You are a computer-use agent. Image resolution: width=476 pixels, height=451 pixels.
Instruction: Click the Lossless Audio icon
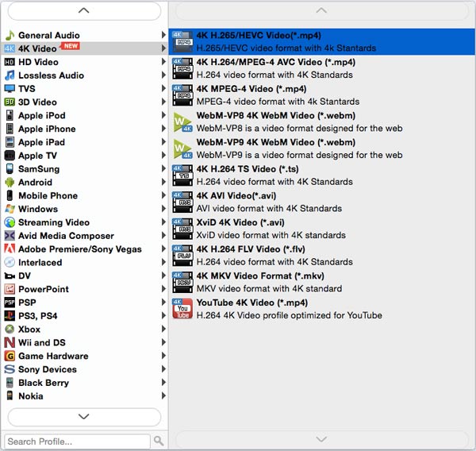pyautogui.click(x=10, y=75)
